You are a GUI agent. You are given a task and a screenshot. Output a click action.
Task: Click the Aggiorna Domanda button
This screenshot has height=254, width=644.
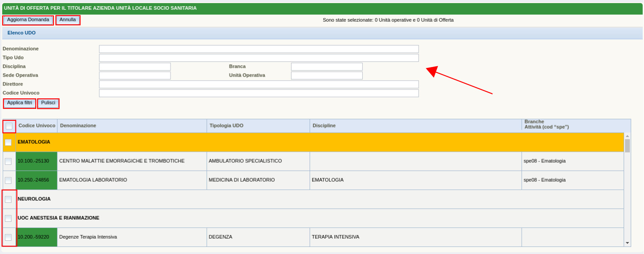pyautogui.click(x=28, y=20)
